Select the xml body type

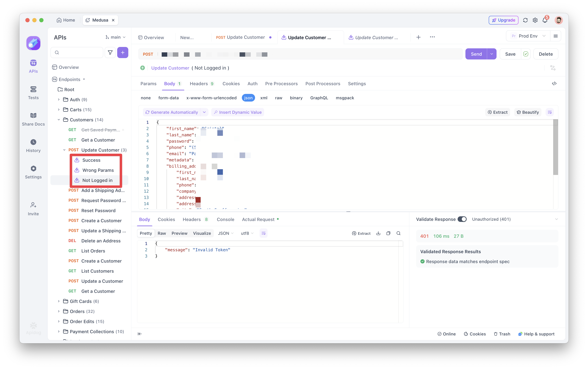pos(264,98)
